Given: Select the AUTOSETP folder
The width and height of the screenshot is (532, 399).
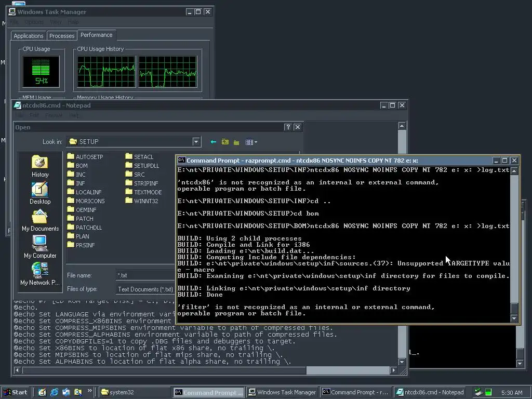Looking at the screenshot, I should tap(85, 157).
